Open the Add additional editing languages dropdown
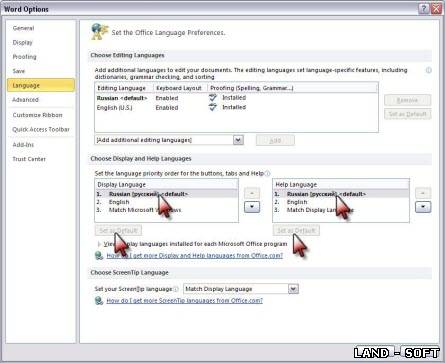 (x=238, y=140)
